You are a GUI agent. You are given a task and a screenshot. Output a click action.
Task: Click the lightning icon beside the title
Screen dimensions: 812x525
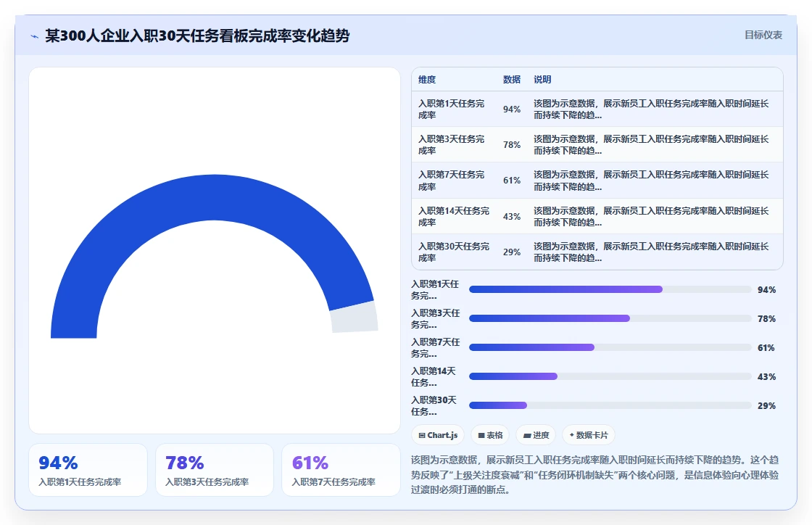(x=35, y=36)
